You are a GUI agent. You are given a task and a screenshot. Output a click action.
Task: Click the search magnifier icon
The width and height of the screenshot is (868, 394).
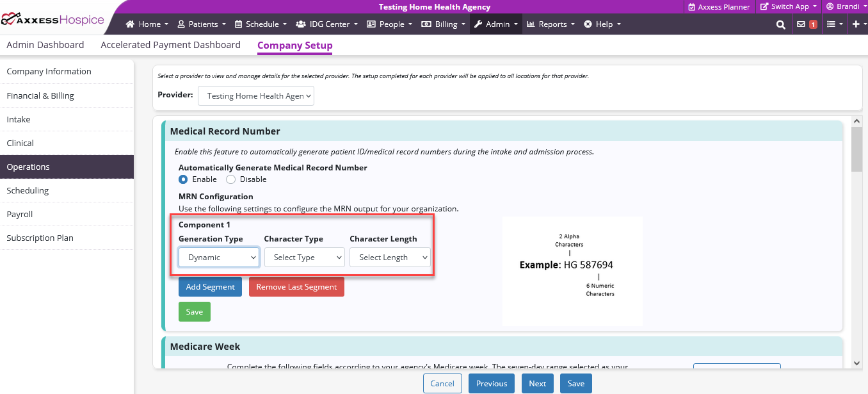point(780,24)
